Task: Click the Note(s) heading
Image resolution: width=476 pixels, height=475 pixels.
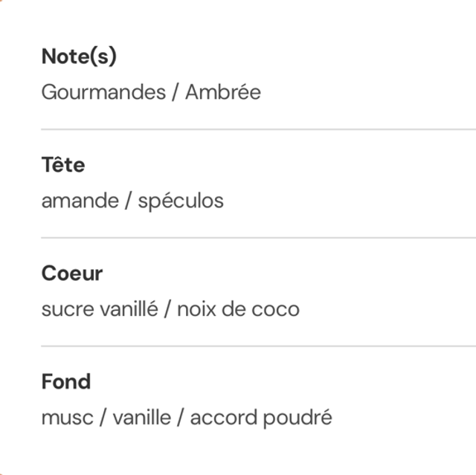Action: [79, 56]
